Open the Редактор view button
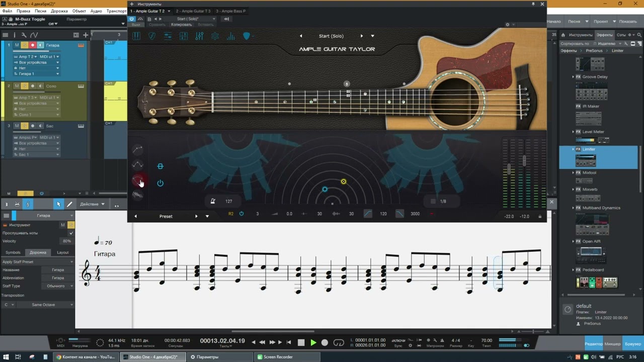644x362 pixels. coord(594,344)
